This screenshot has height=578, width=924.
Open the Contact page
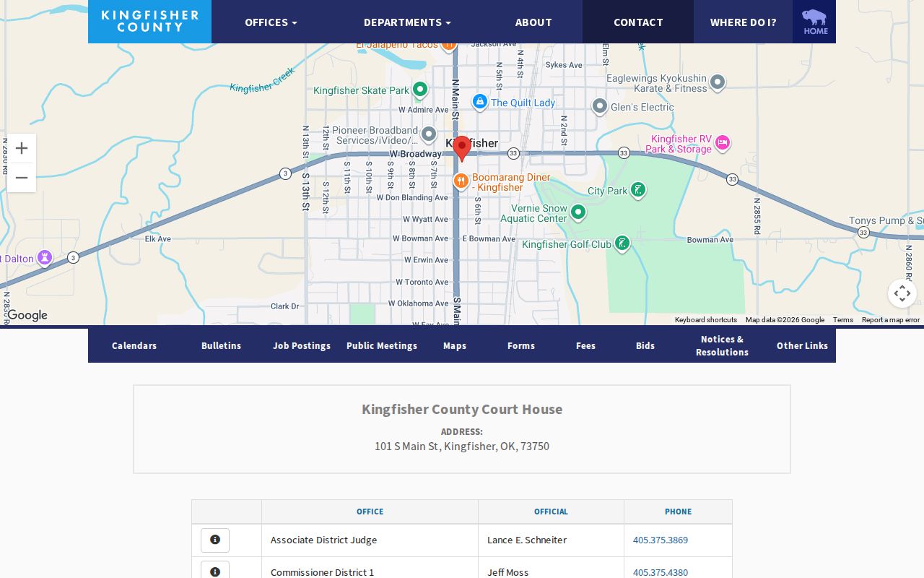point(638,22)
